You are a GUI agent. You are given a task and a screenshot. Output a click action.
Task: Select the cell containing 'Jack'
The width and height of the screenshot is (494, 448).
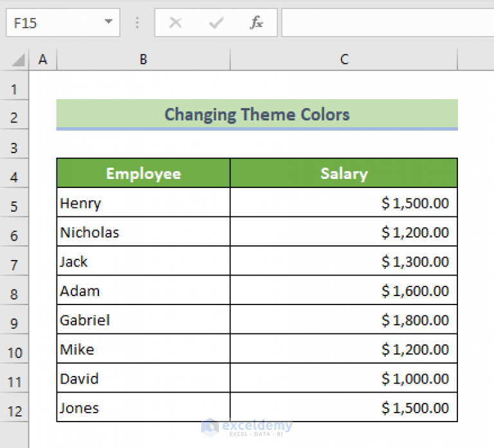pyautogui.click(x=143, y=261)
